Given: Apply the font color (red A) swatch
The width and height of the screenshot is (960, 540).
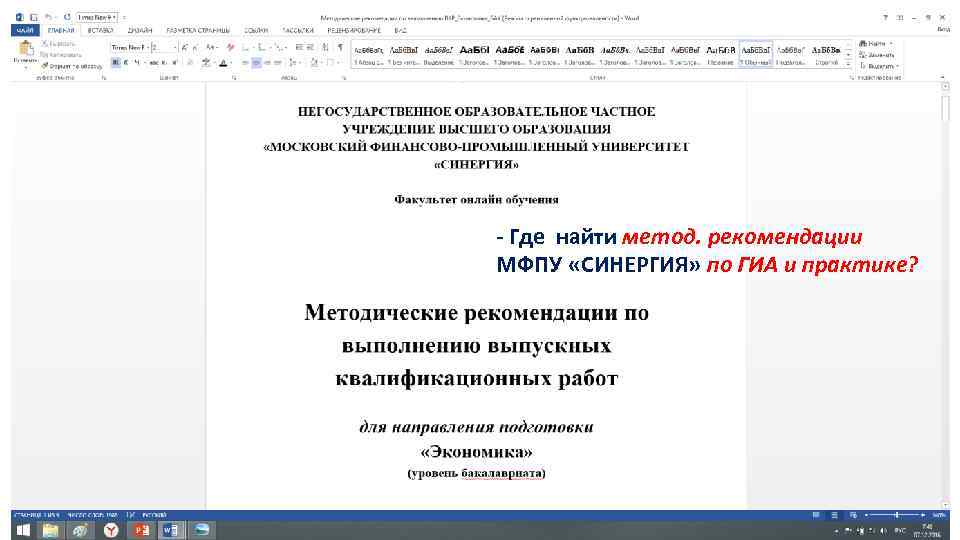Looking at the screenshot, I should click(x=223, y=62).
